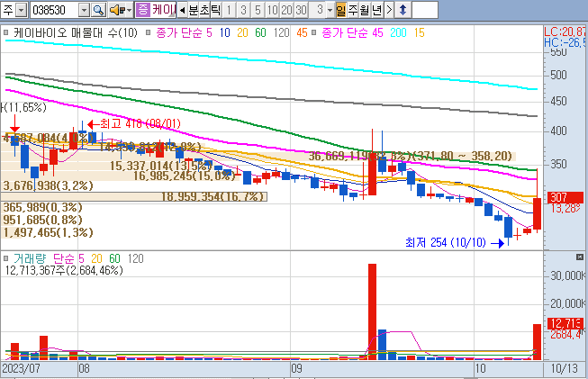Click the 케이바이오 매물대 수(10) label
The image size is (588, 379).
click(x=76, y=33)
